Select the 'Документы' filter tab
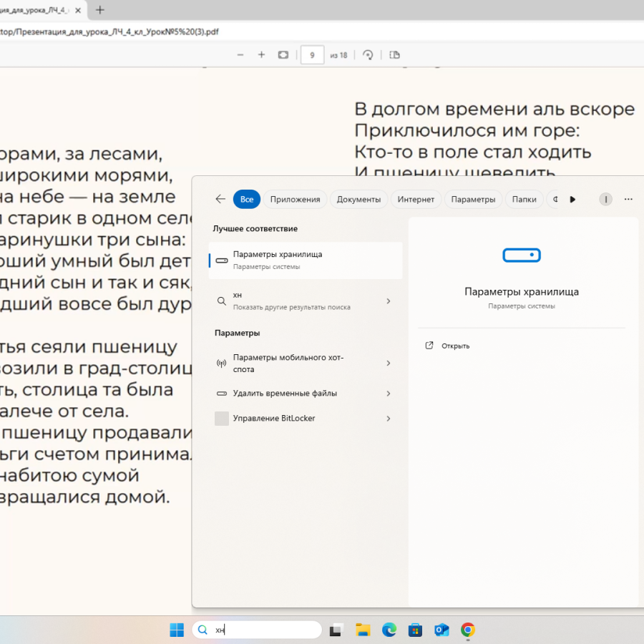The width and height of the screenshot is (644, 644). click(358, 200)
